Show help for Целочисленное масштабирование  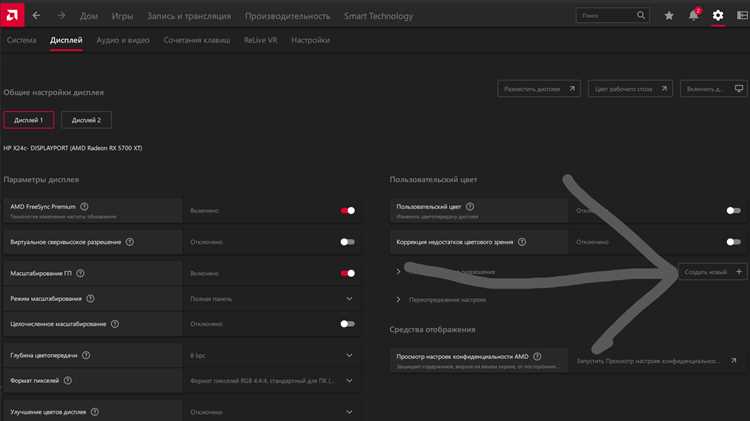(x=115, y=324)
